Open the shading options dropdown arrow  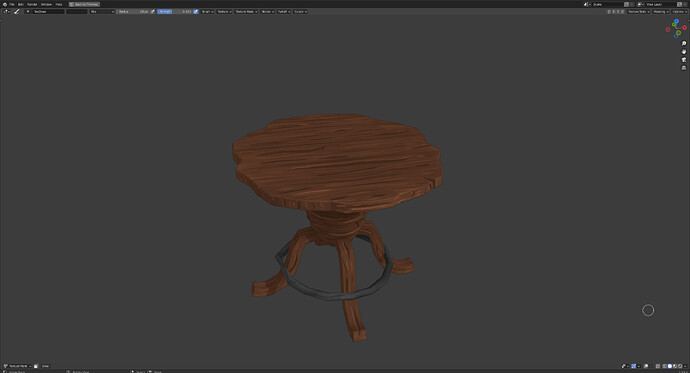[685, 366]
